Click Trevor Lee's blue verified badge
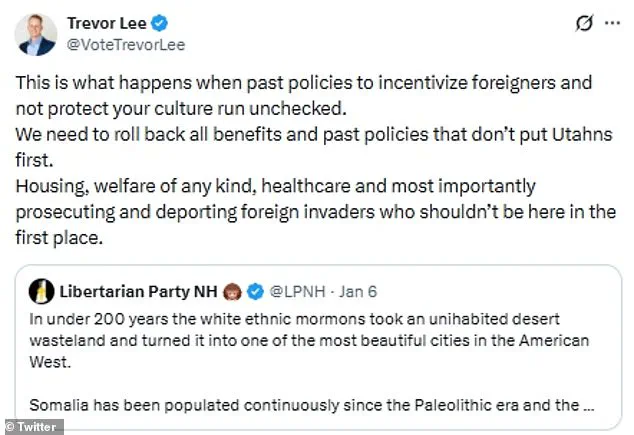634x435 pixels. pos(156,22)
